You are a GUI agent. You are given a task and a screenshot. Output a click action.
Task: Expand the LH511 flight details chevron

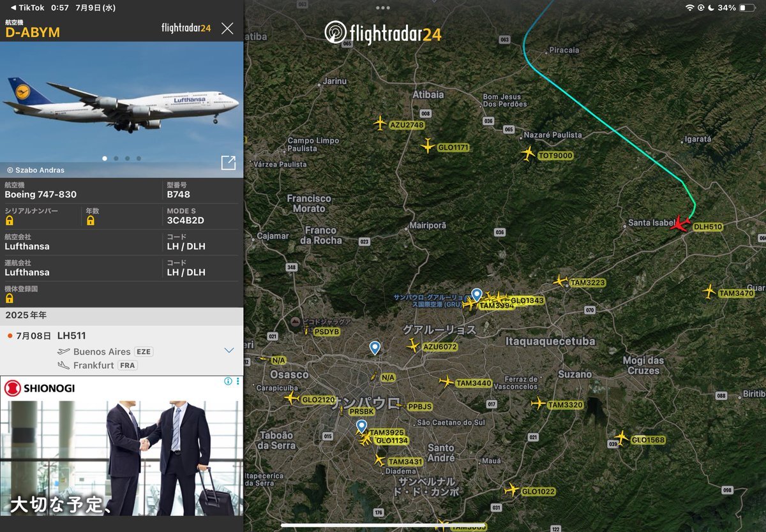coord(229,350)
